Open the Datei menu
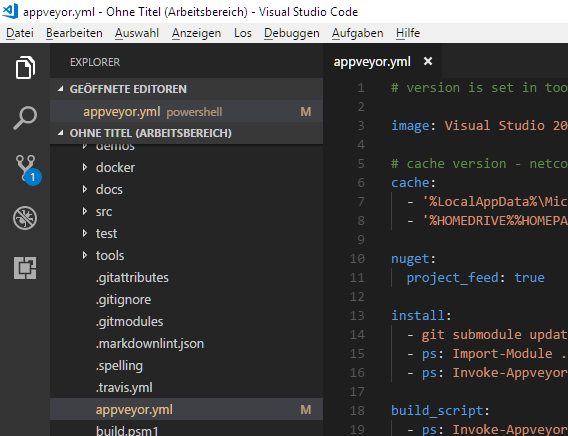Viewport: 568px width, 436px height. click(x=20, y=33)
